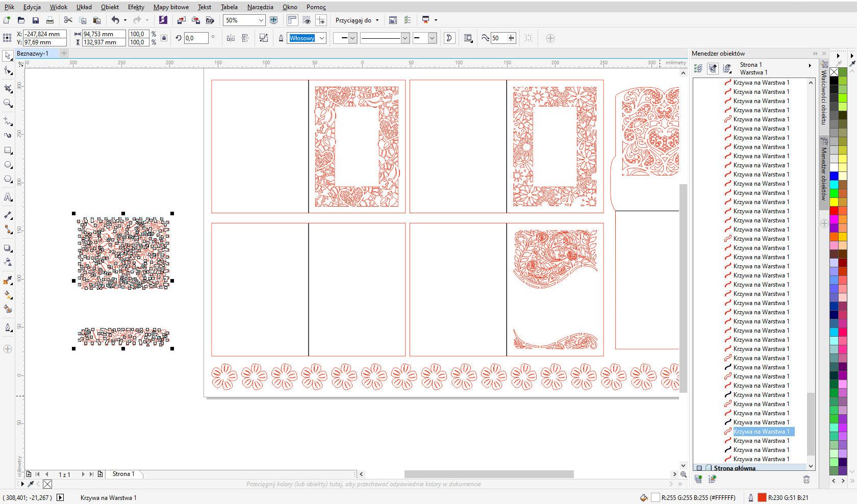857x504 pixels.
Task: Click the Undo arrow icon
Action: pos(115,20)
